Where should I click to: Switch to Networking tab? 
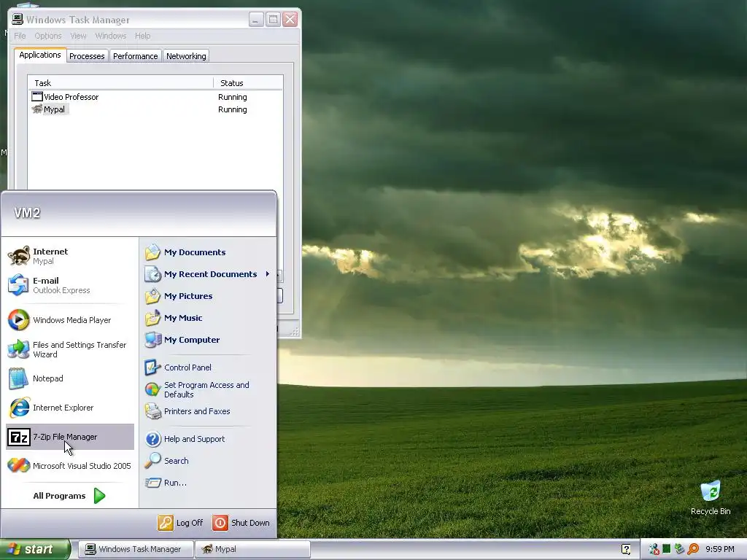(186, 56)
